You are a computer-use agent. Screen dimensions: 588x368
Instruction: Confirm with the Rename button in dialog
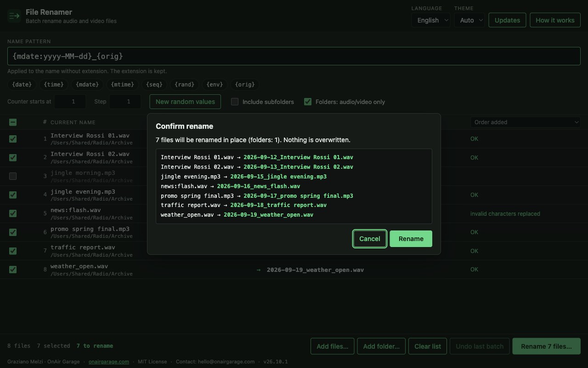(x=411, y=239)
